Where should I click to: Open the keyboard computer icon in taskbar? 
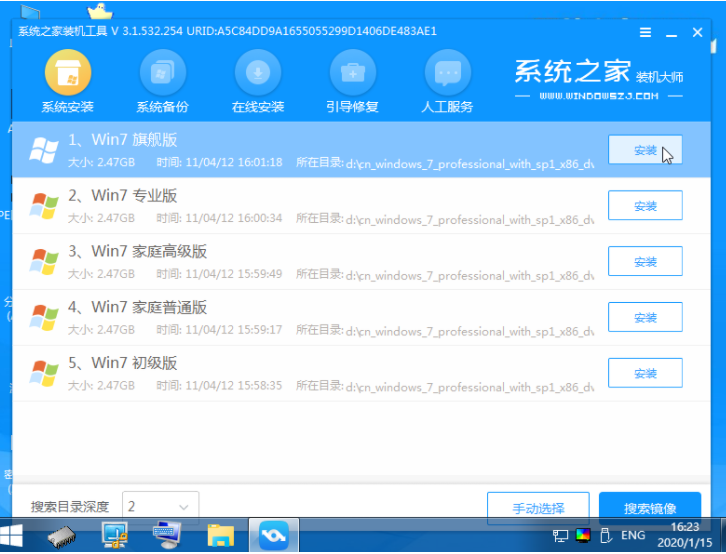167,535
